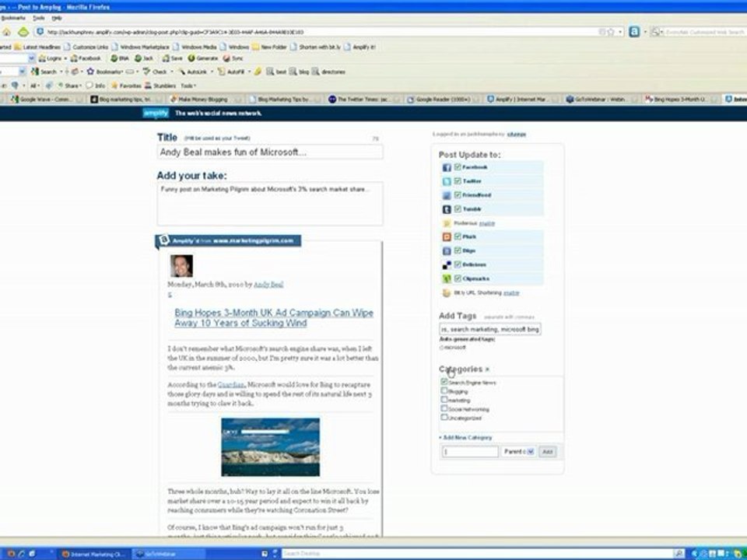The width and height of the screenshot is (747, 560).
Task: Open the address bar history dropdown arrow
Action: (620, 32)
